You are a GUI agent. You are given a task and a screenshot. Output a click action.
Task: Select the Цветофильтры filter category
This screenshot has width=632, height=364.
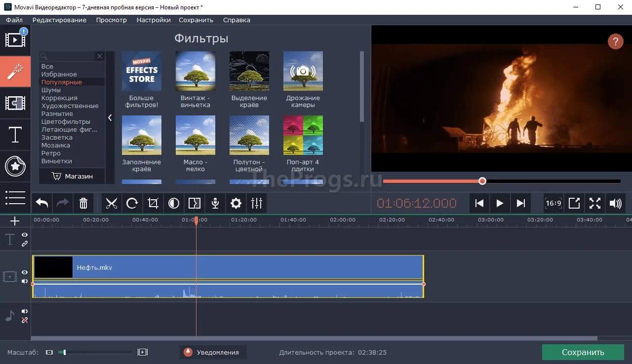[x=66, y=122]
